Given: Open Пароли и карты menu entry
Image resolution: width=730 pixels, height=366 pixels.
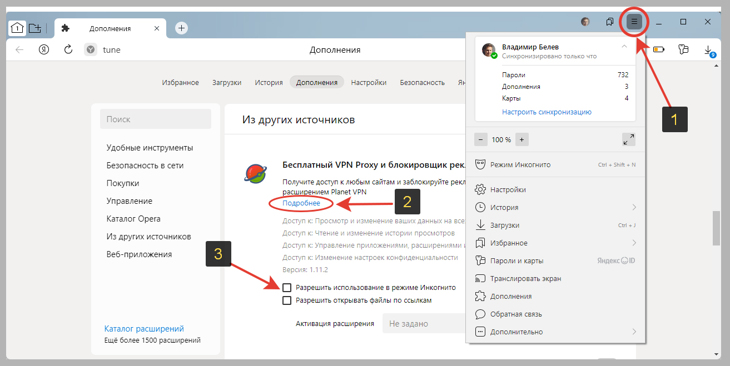Looking at the screenshot, I should tap(555, 261).
